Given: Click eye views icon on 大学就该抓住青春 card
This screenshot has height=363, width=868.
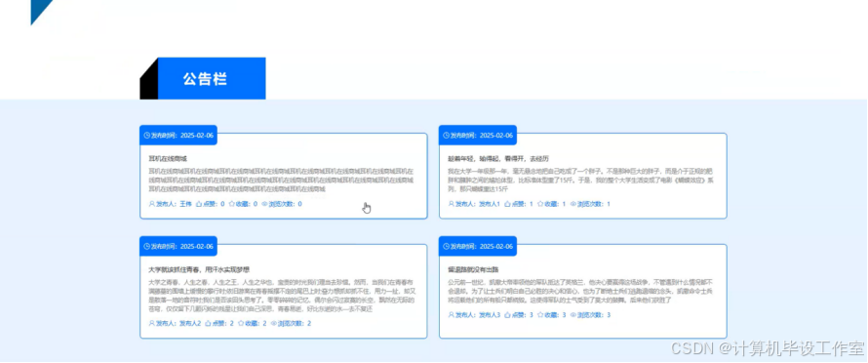Looking at the screenshot, I should [x=274, y=323].
